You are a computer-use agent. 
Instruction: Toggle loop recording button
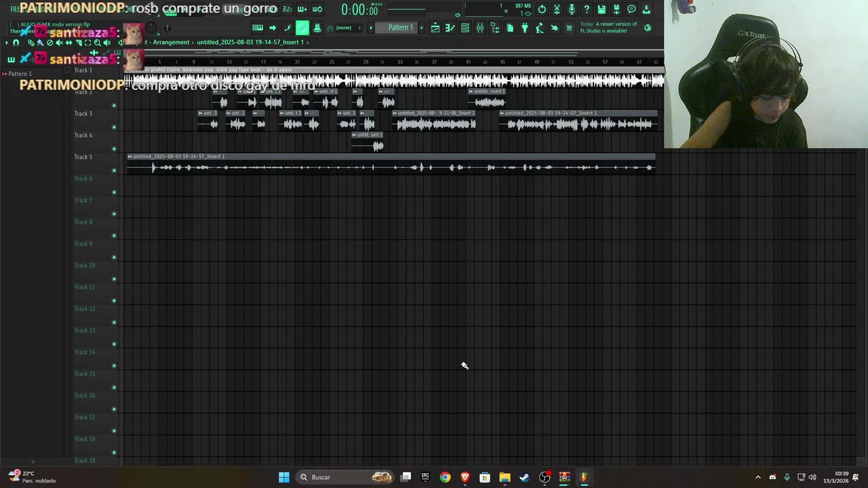(x=317, y=9)
